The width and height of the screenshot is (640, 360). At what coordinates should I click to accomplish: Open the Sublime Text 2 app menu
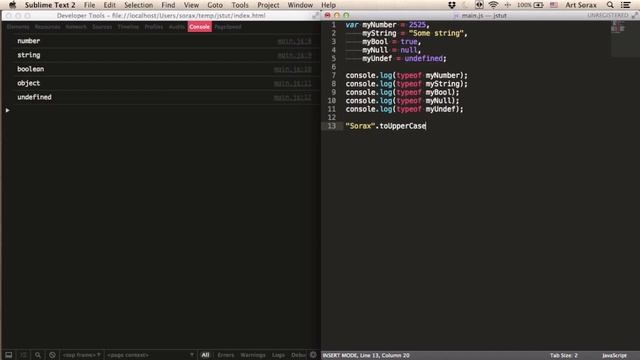click(50, 5)
